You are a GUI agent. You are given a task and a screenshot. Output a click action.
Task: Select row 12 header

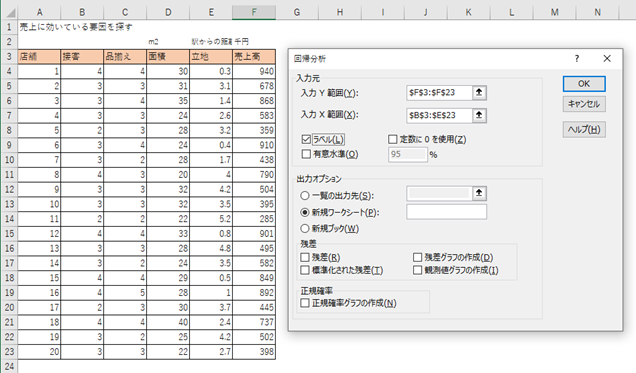[9, 189]
